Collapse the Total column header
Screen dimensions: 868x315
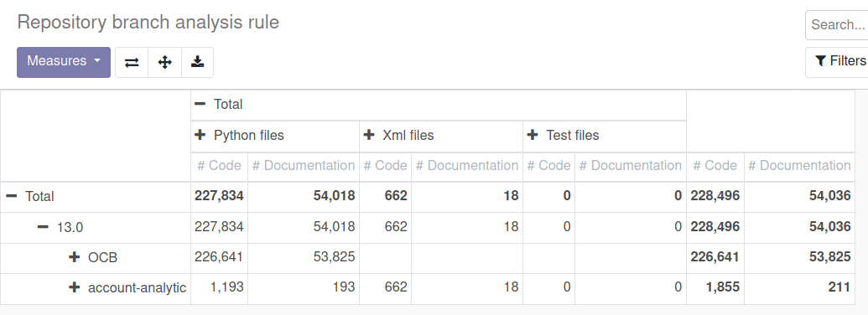pos(439,105)
